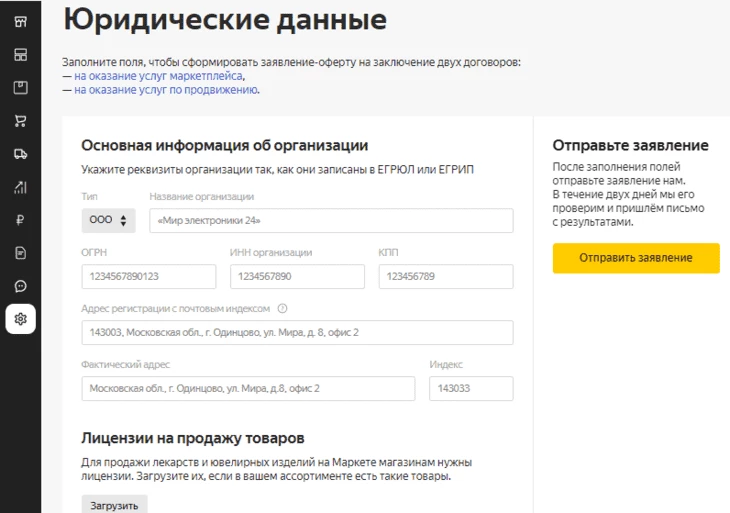Focus the ИНН организации input field
The height and width of the screenshot is (513, 730).
(297, 277)
